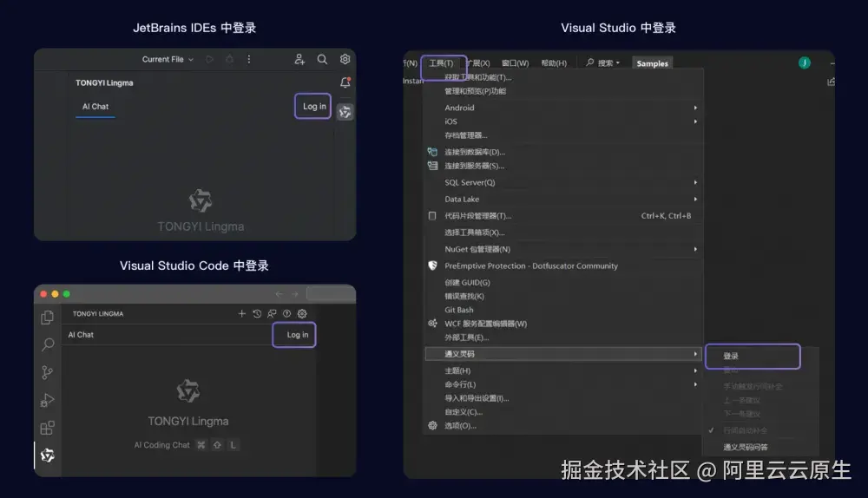Open the Explorer icon in VS Code activity bar

(48, 317)
